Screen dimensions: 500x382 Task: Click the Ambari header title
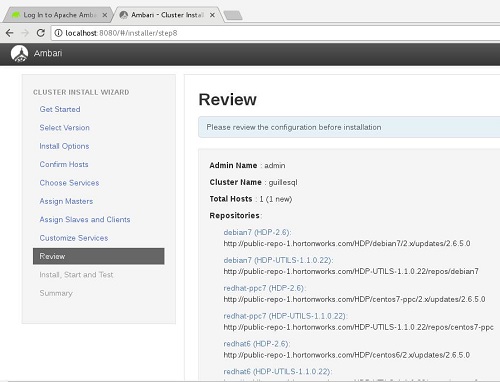pyautogui.click(x=48, y=53)
